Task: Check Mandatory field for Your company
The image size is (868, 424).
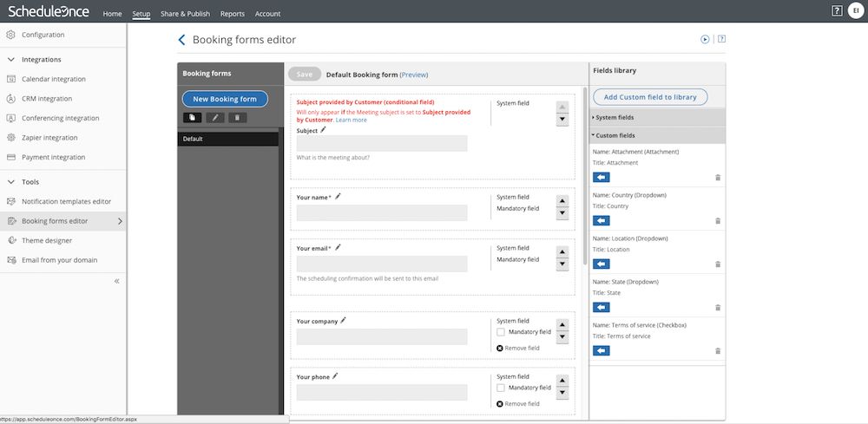Action: (501, 332)
